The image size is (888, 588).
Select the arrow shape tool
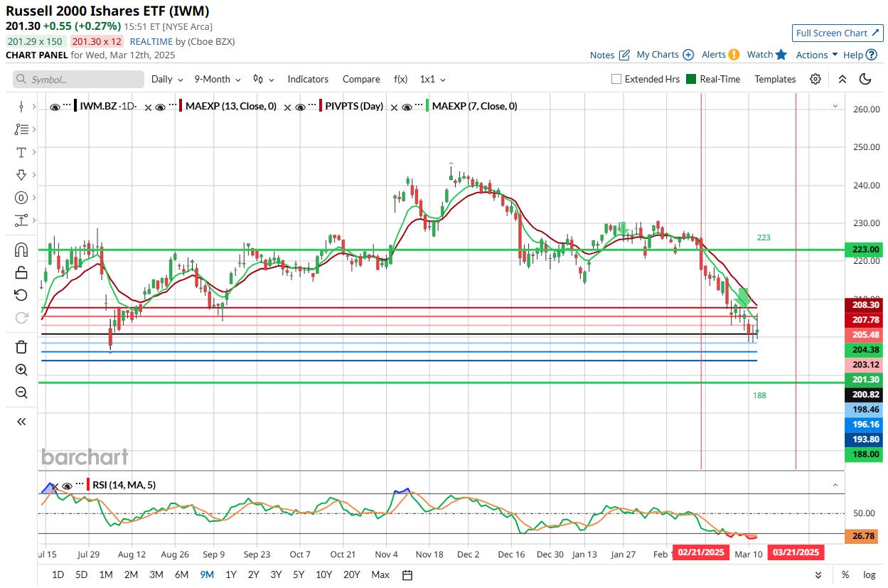pyautogui.click(x=21, y=175)
